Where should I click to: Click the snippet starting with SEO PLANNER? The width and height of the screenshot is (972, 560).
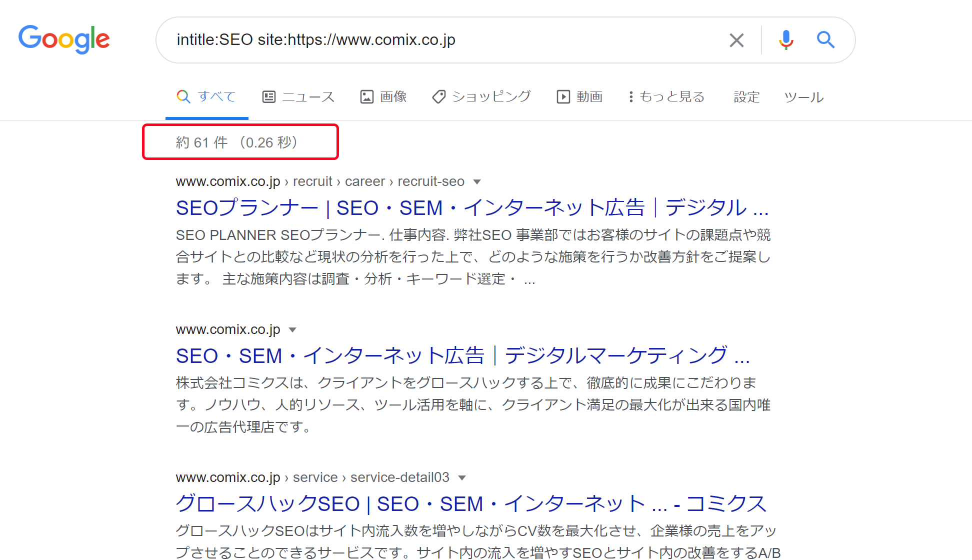(473, 256)
